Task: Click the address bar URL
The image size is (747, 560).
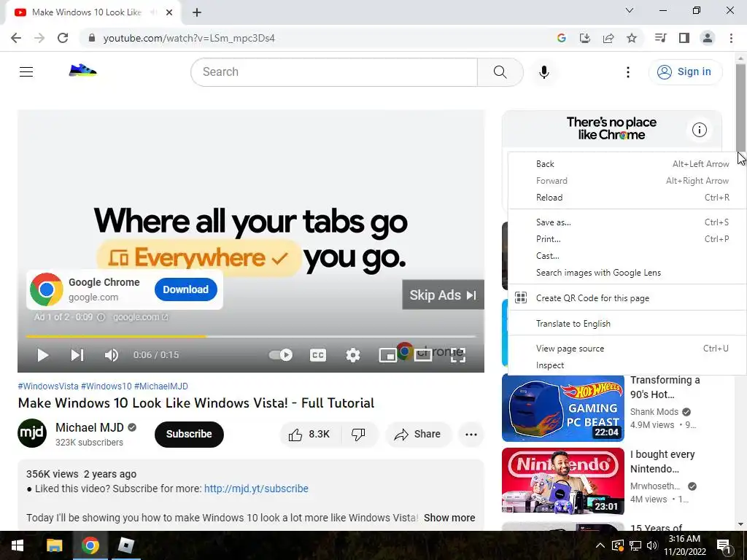Action: coord(189,38)
